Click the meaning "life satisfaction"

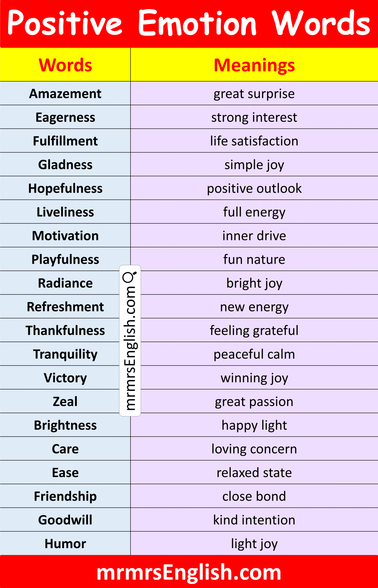254,141
